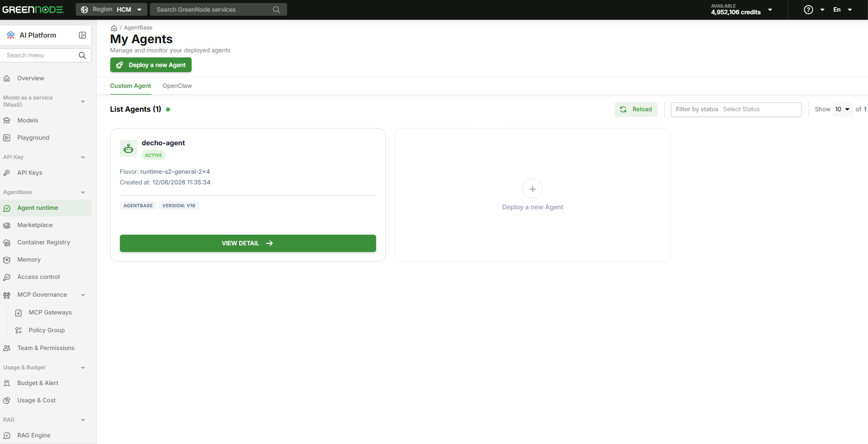Click the Deploy a new Agent placeholder card
Viewport: 868px width, 444px height.
point(533,195)
